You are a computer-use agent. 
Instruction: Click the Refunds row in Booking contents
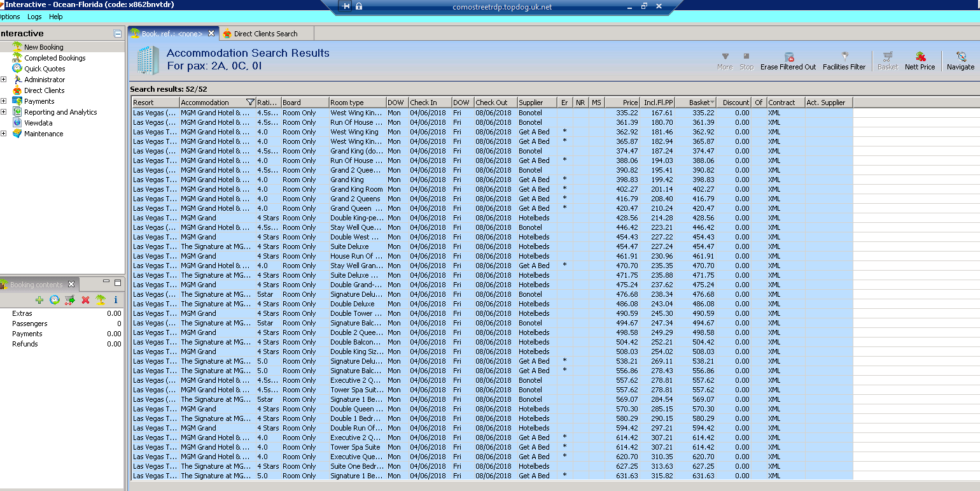(x=62, y=344)
